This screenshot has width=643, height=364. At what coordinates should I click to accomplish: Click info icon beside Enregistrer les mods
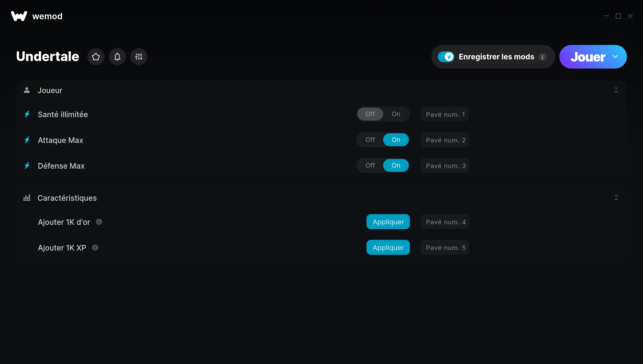[x=542, y=57]
